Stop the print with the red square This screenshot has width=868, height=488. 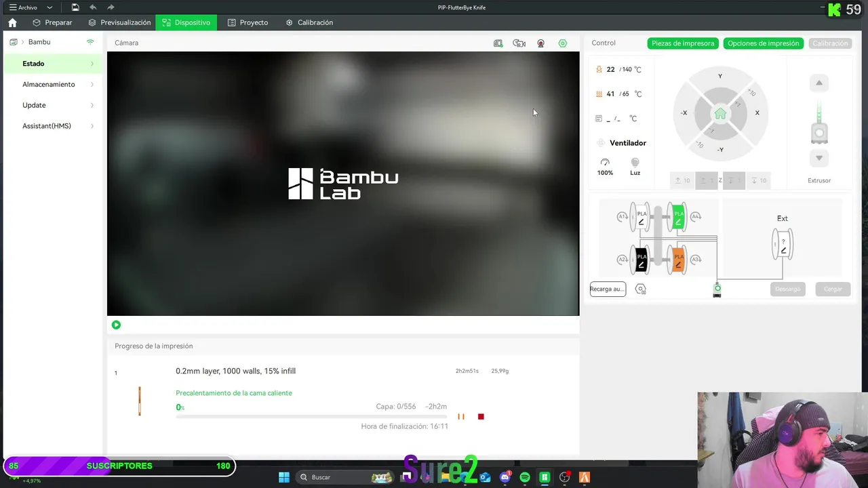point(481,417)
